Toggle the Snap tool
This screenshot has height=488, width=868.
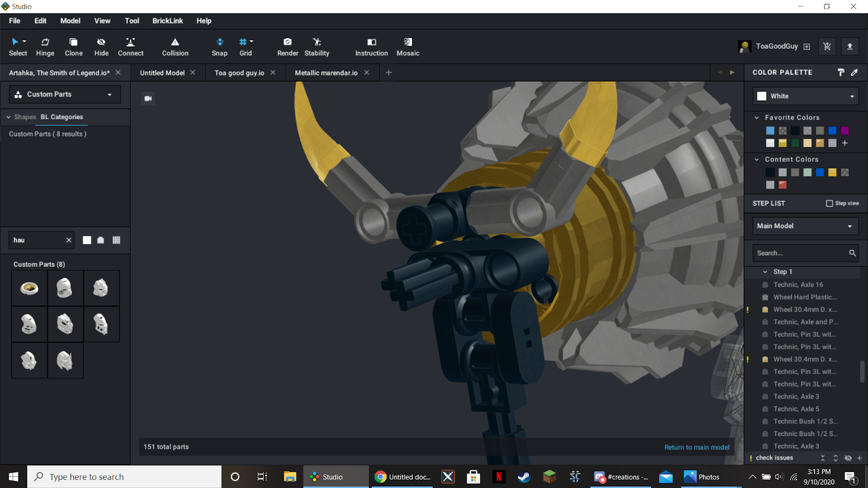(x=220, y=47)
